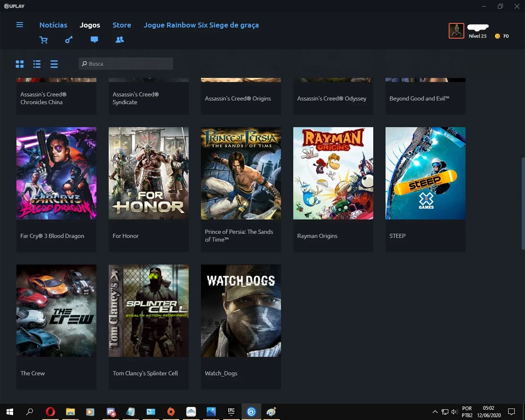Select the Watch_Dogs game tile
525x420 pixels.
click(x=241, y=327)
